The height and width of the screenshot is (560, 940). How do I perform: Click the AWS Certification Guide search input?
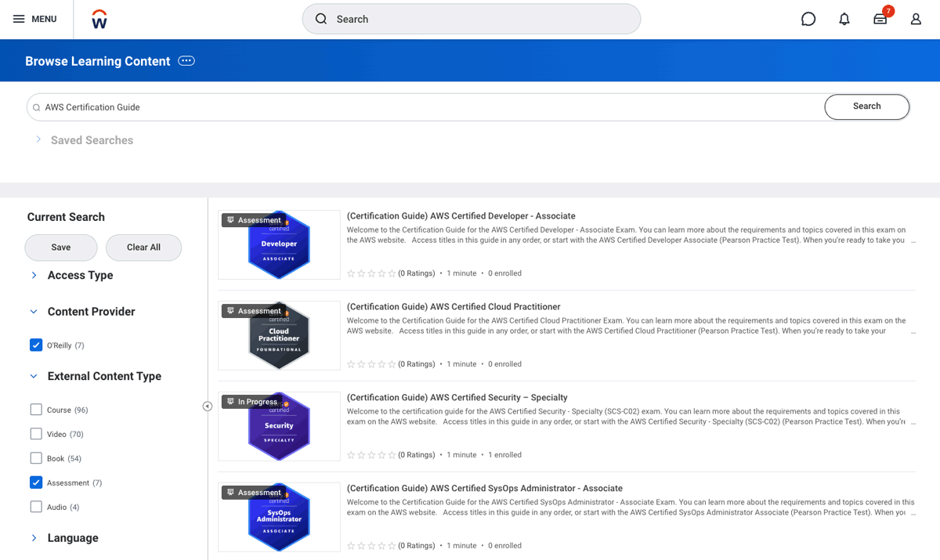425,107
